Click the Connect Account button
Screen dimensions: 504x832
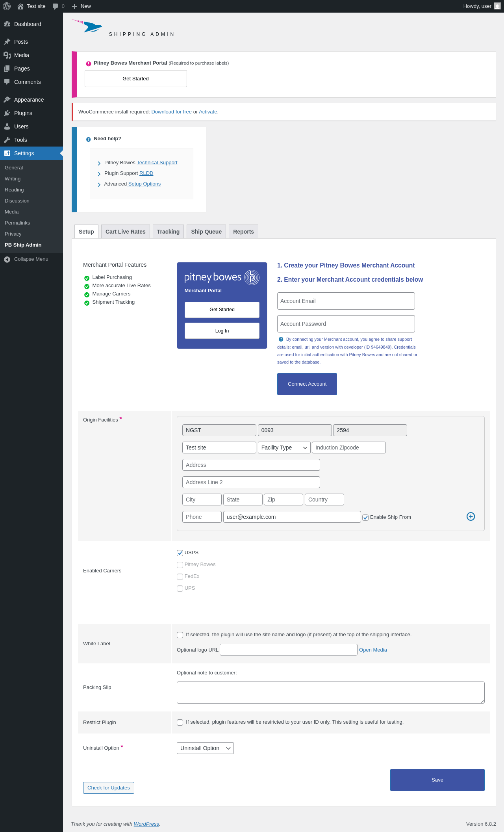[307, 384]
